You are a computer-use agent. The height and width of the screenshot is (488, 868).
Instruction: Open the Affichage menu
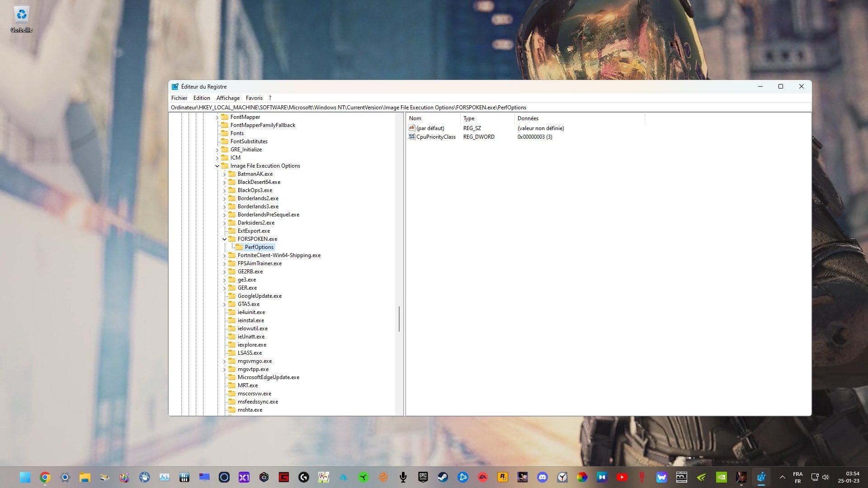(x=228, y=98)
